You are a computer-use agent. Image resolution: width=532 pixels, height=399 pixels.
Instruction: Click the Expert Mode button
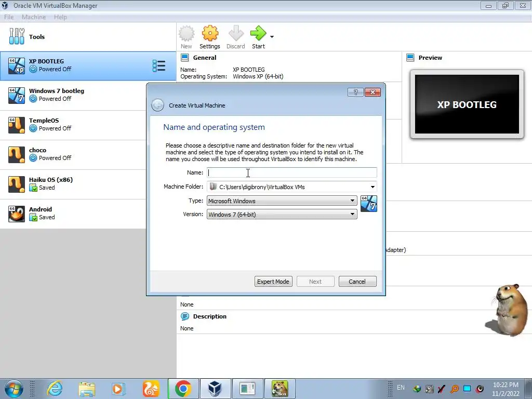[273, 282]
